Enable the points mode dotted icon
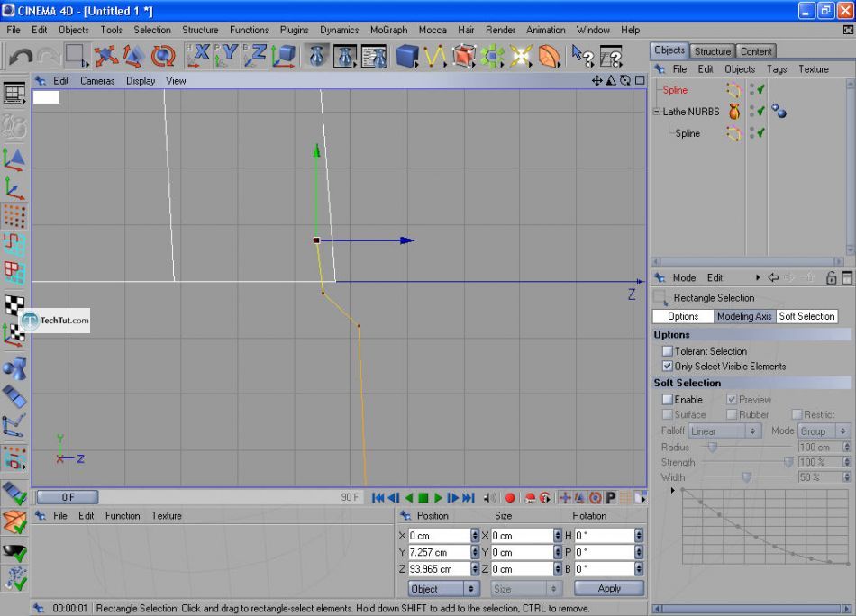This screenshot has height=616, width=856. (x=14, y=217)
